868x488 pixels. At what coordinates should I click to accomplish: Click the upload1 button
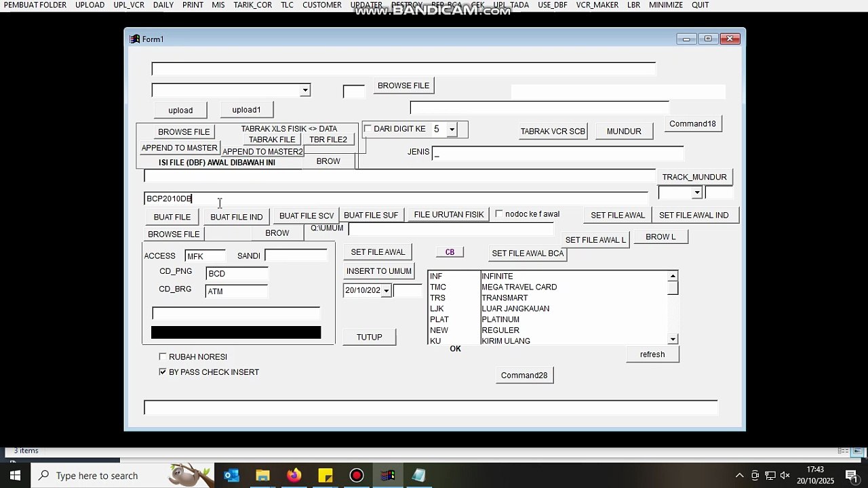246,110
